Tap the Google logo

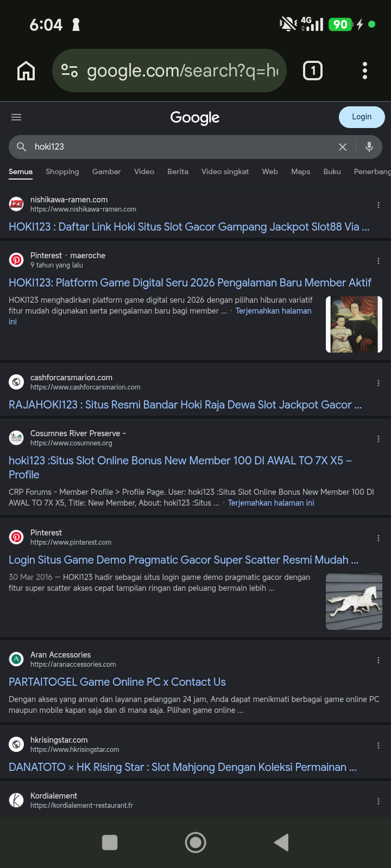(195, 118)
